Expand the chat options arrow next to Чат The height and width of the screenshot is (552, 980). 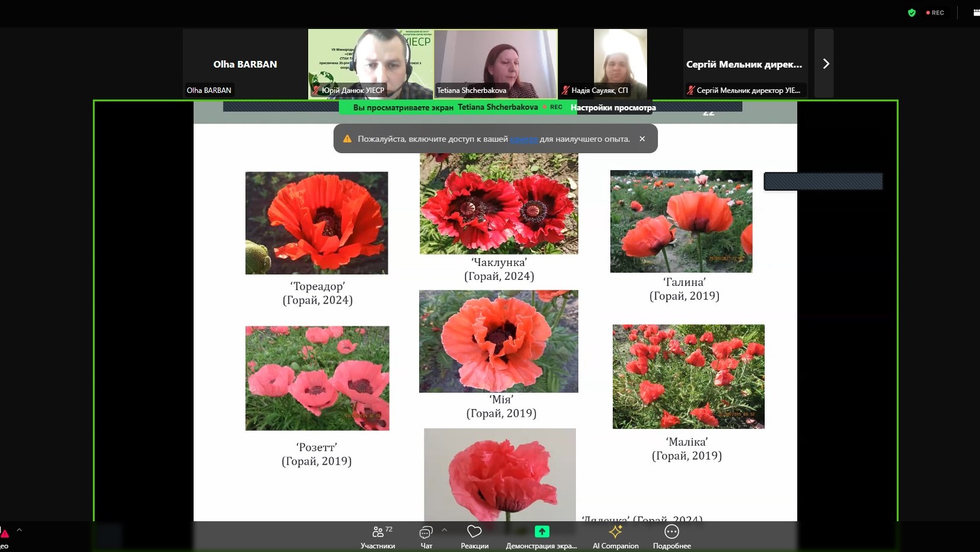click(444, 530)
